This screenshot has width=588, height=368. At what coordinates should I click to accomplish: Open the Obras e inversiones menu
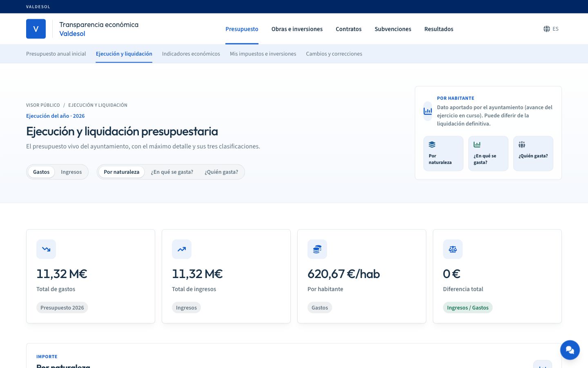(x=297, y=29)
